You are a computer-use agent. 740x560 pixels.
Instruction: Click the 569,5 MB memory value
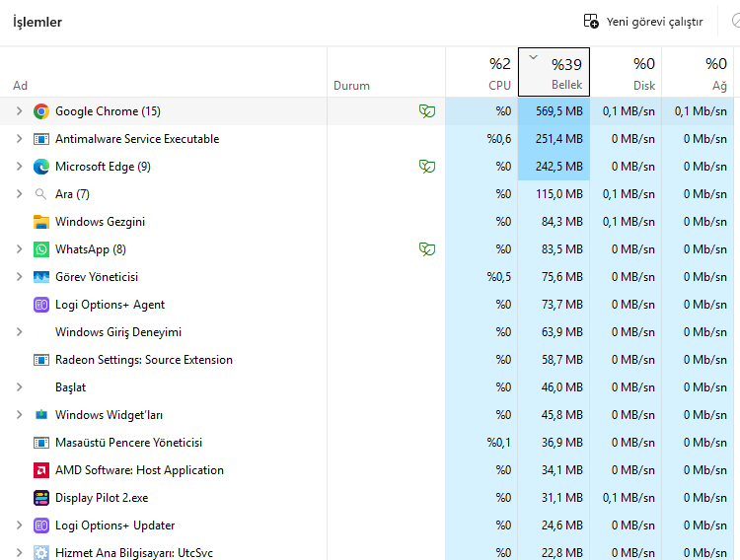tap(559, 111)
